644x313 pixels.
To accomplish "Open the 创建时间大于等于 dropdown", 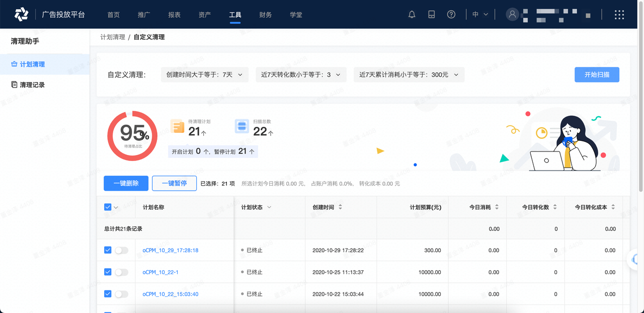I will (x=204, y=74).
